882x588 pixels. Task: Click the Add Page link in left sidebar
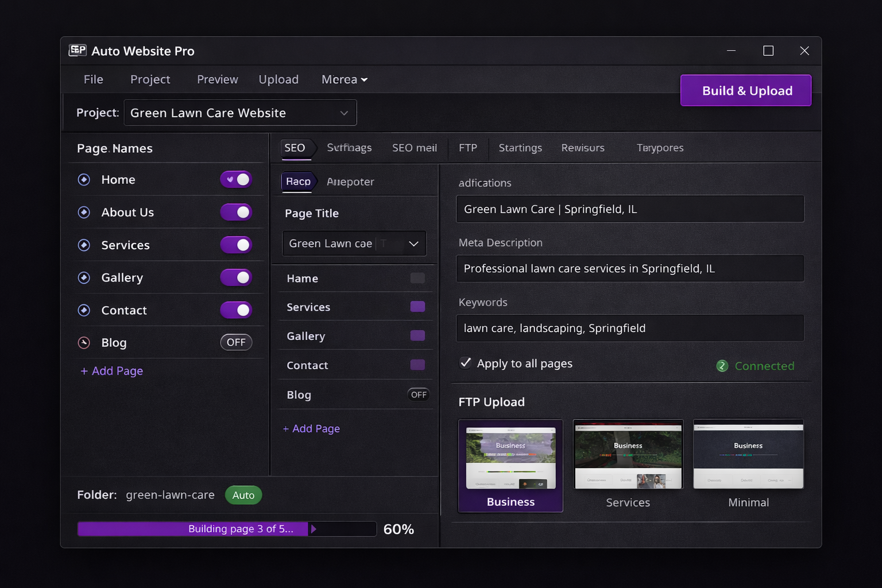tap(111, 370)
